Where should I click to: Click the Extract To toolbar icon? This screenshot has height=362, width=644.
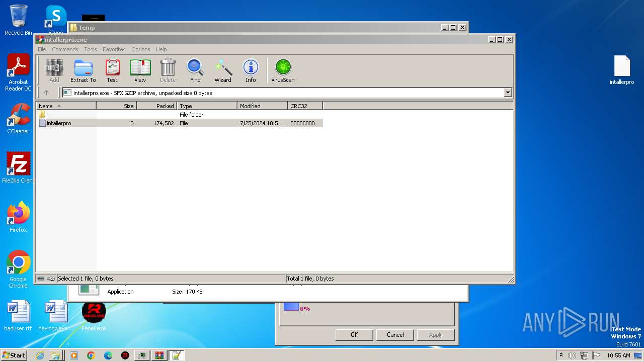[x=83, y=70]
